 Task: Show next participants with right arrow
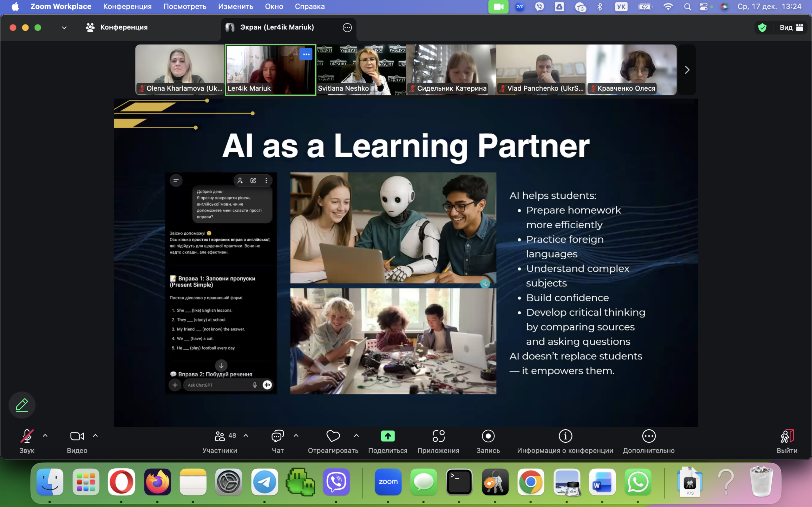click(687, 70)
